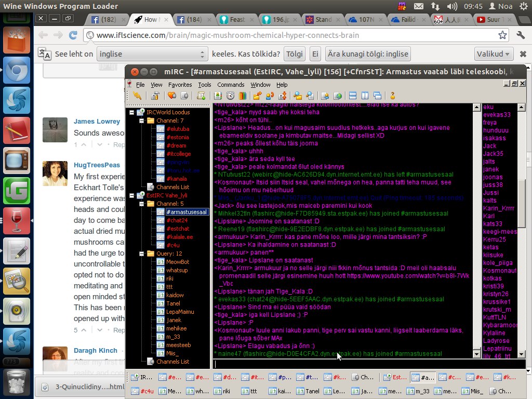Open the inglise language dropdown

pos(152,54)
